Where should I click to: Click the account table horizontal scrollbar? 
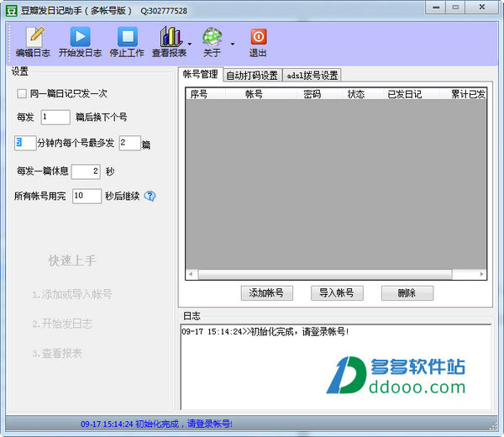point(325,274)
